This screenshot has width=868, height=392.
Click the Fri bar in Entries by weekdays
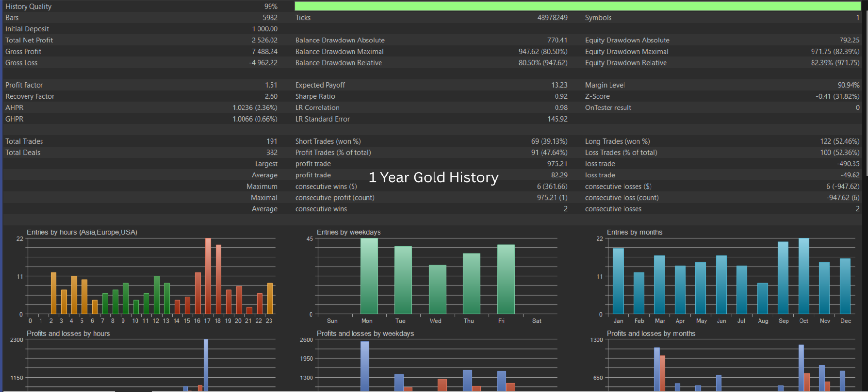[x=506, y=280]
